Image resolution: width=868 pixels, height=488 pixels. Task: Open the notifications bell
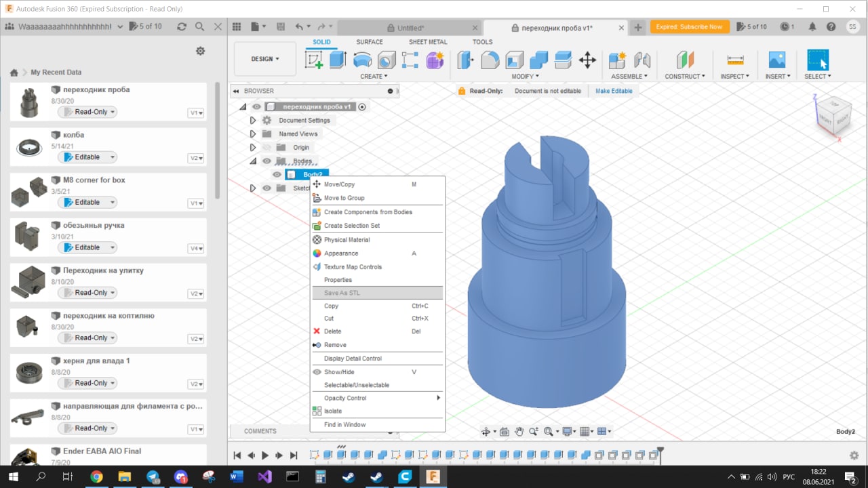pyautogui.click(x=812, y=27)
